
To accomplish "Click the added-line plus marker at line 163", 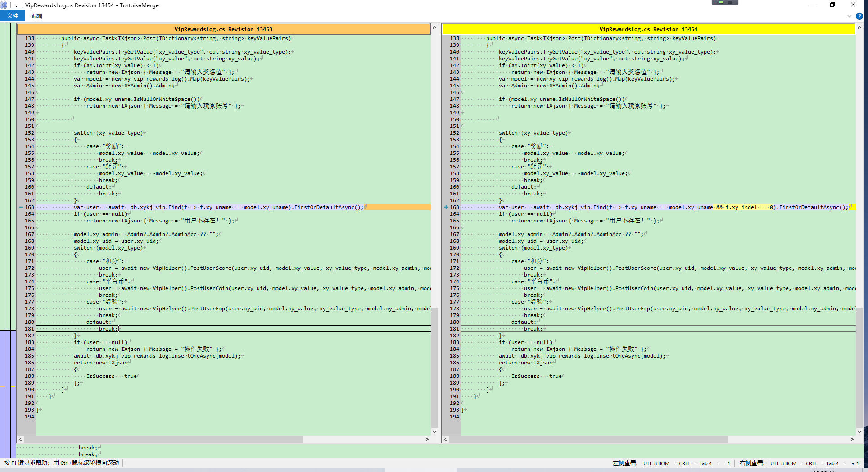I will tap(446, 207).
